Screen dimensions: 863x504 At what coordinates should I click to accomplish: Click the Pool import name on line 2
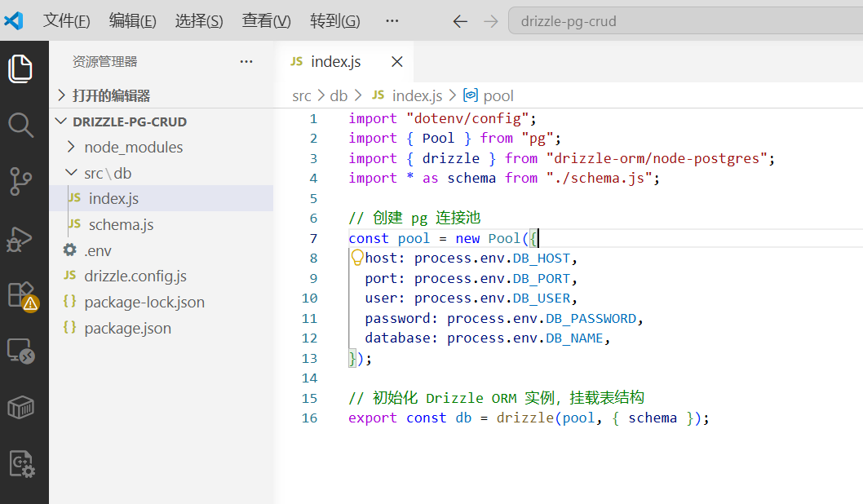coord(438,138)
